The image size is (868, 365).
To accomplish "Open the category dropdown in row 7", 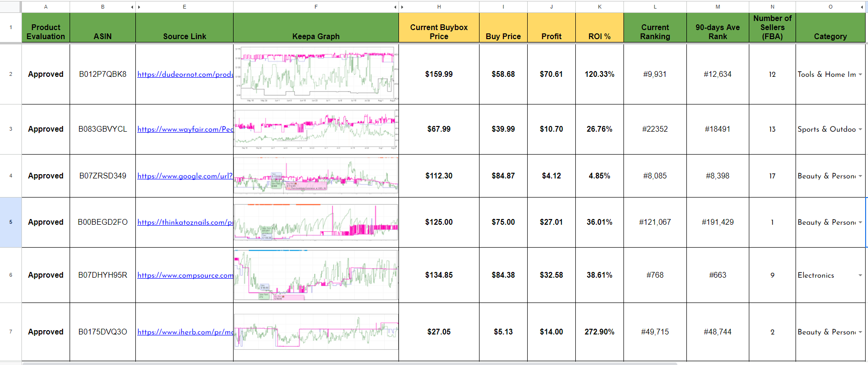I will point(860,332).
